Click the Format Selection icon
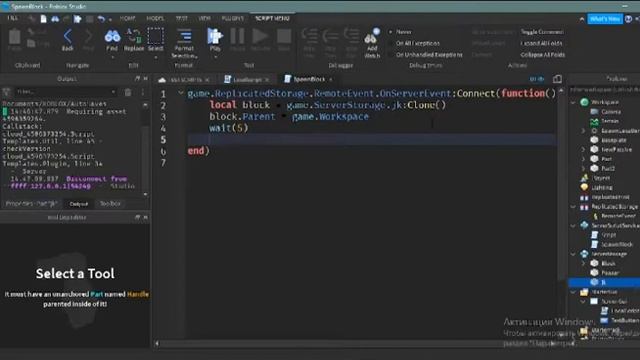The width and height of the screenshot is (640, 360). (x=184, y=36)
